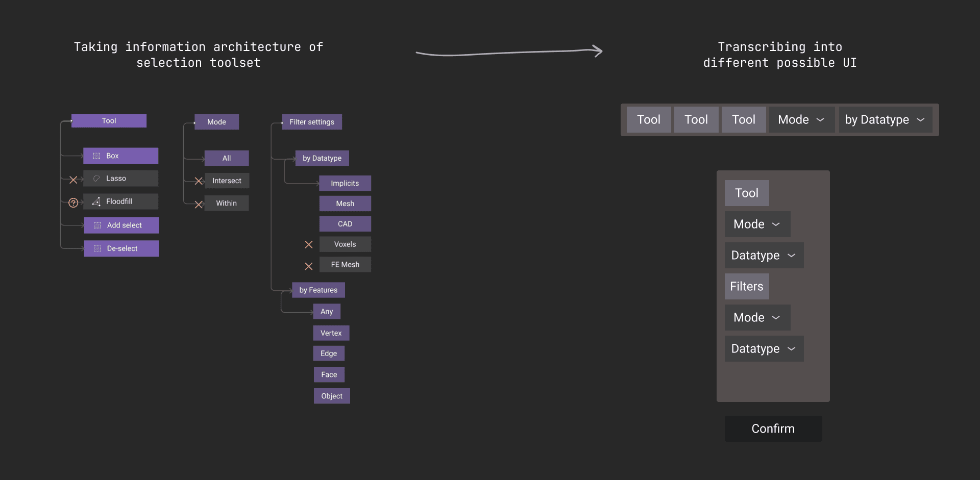Select the Intersect mode node
Screen dimensions: 980x480
(x=227, y=181)
